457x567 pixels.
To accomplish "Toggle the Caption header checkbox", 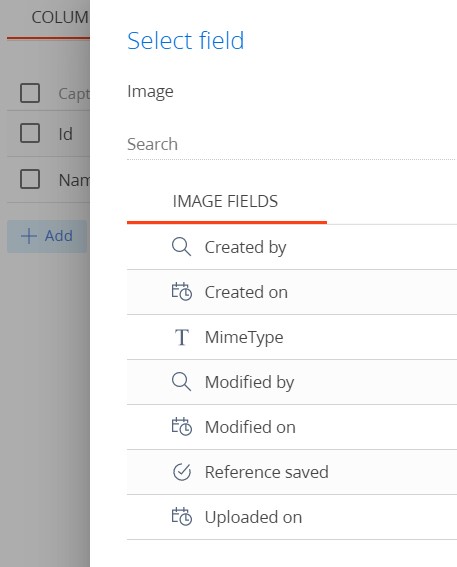I will pyautogui.click(x=30, y=93).
